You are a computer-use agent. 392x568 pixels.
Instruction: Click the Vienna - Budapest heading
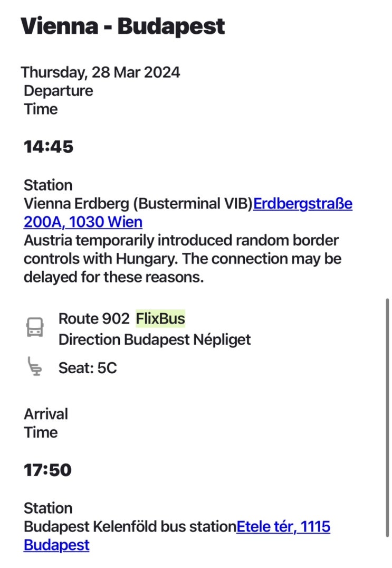(x=123, y=26)
